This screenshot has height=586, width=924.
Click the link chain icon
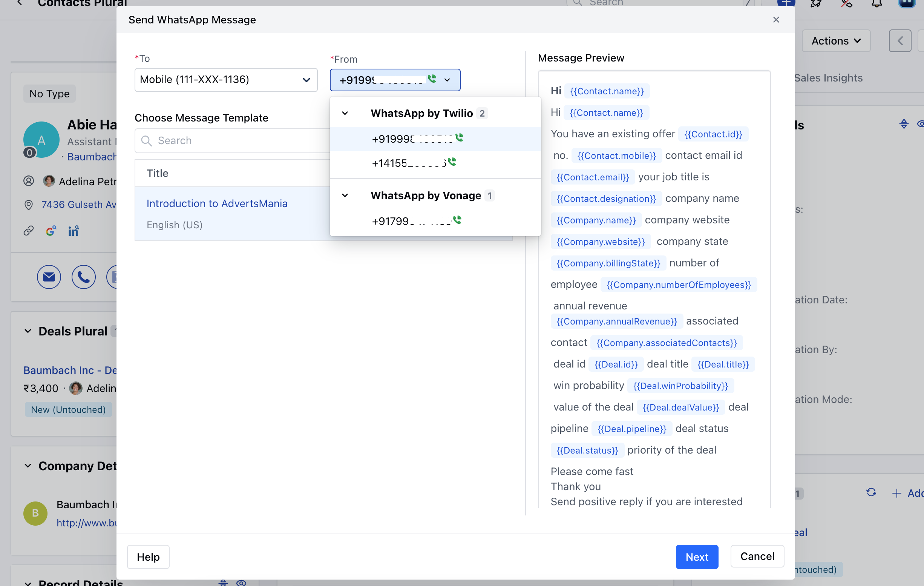point(29,231)
